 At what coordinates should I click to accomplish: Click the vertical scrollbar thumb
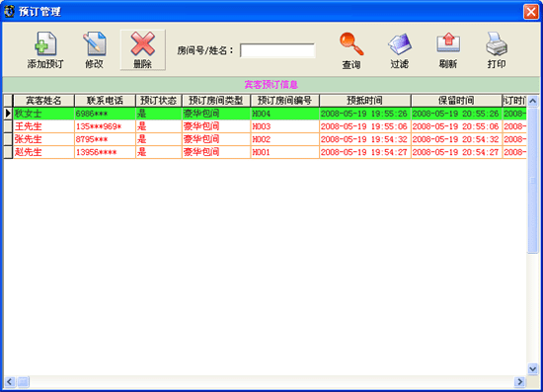pos(532,180)
